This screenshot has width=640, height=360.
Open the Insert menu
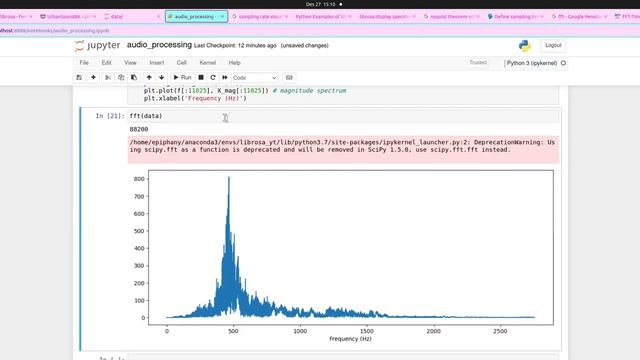click(157, 63)
